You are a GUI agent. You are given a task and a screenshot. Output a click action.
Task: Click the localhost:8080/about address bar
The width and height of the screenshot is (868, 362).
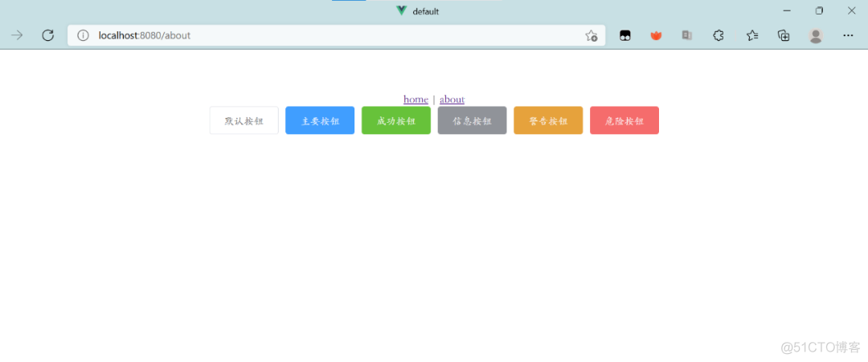[321, 35]
